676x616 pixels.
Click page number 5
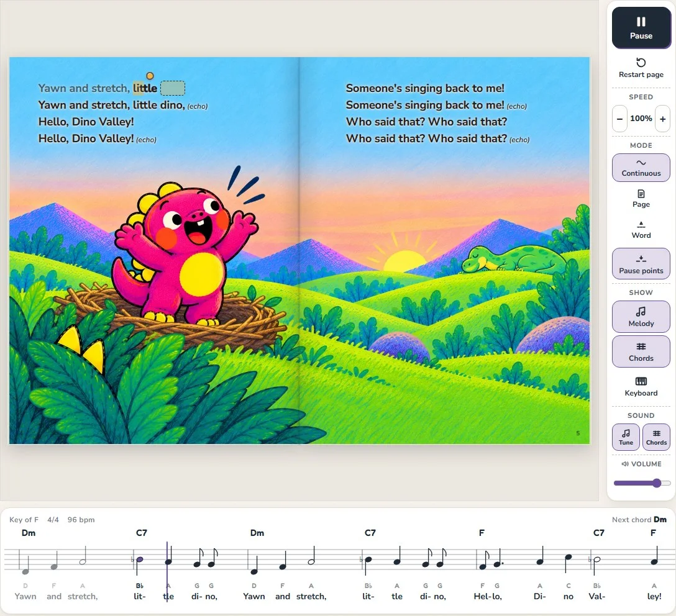tap(578, 433)
